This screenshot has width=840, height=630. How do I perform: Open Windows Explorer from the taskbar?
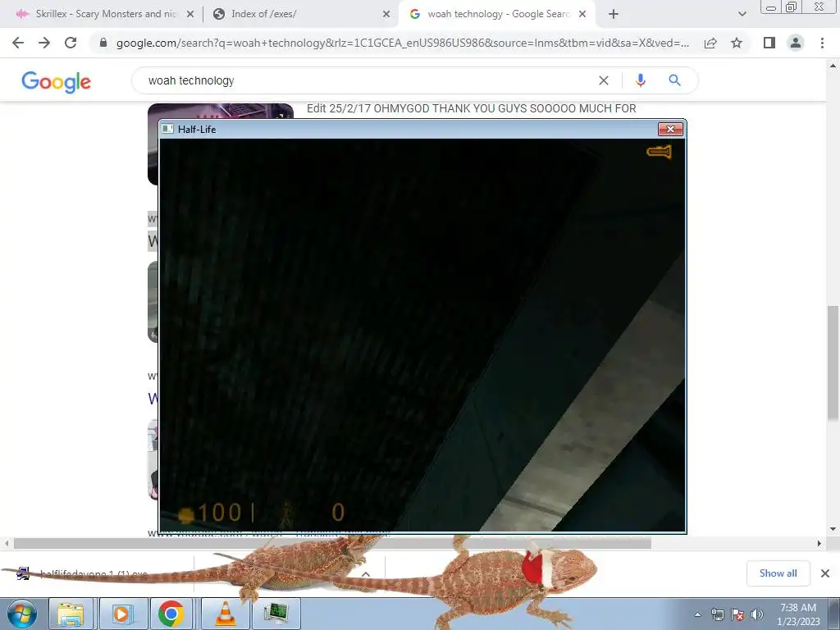(x=71, y=614)
